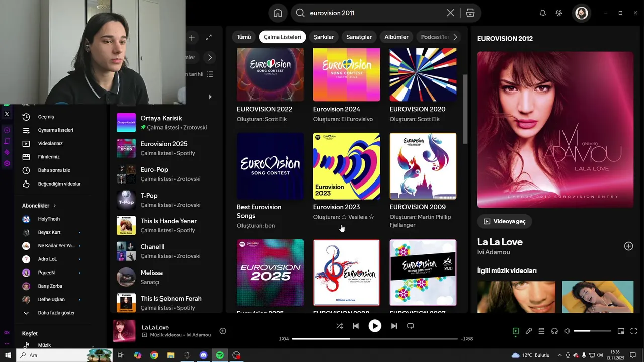
Task: Show more search filter chips
Action: pos(455,37)
